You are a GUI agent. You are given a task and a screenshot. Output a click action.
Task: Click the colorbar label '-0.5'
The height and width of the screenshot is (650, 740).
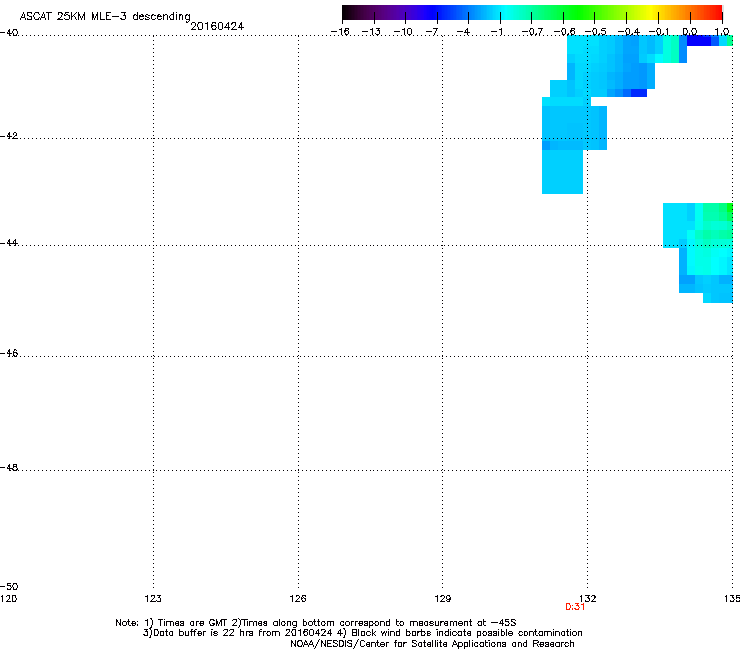pyautogui.click(x=596, y=32)
